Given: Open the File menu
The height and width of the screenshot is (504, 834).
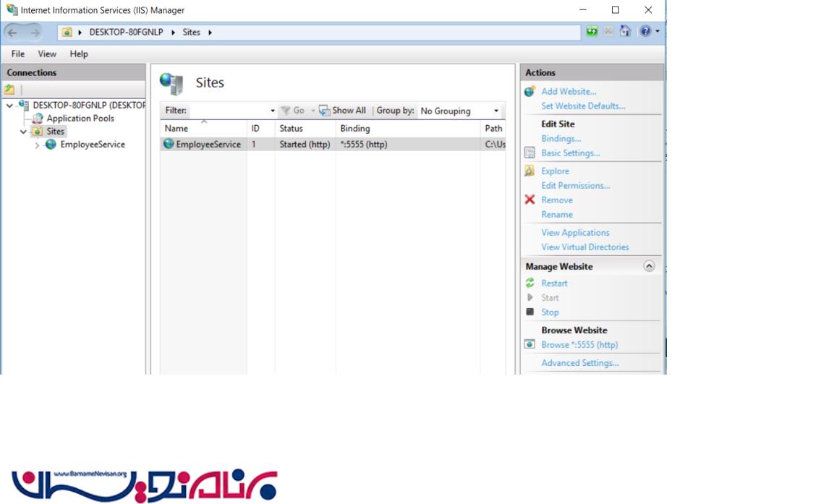Looking at the screenshot, I should pyautogui.click(x=18, y=54).
